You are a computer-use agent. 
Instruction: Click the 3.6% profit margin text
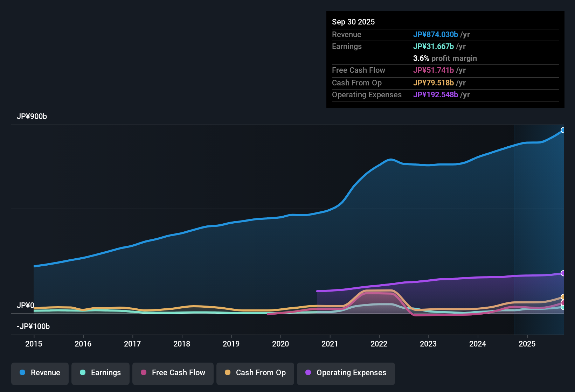click(x=445, y=58)
